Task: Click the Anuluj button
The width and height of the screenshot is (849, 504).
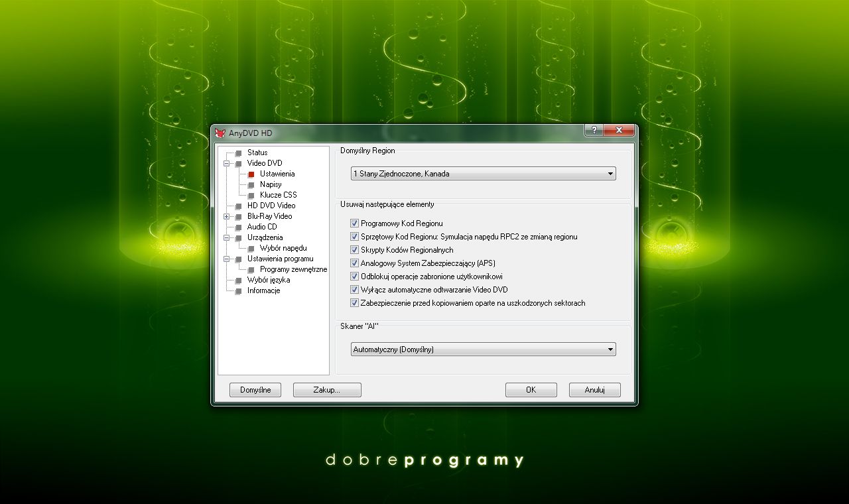Action: (x=595, y=390)
